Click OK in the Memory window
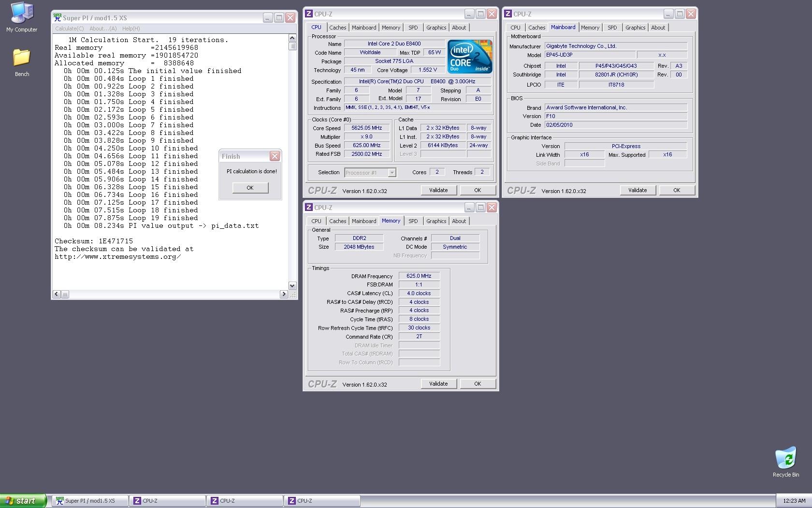This screenshot has height=508, width=812. coord(478,384)
